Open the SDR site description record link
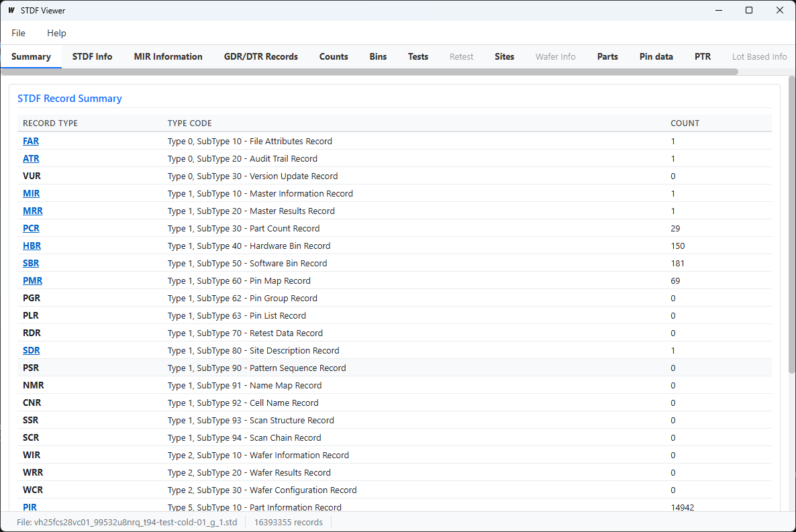Image resolution: width=796 pixels, height=532 pixels. point(31,350)
